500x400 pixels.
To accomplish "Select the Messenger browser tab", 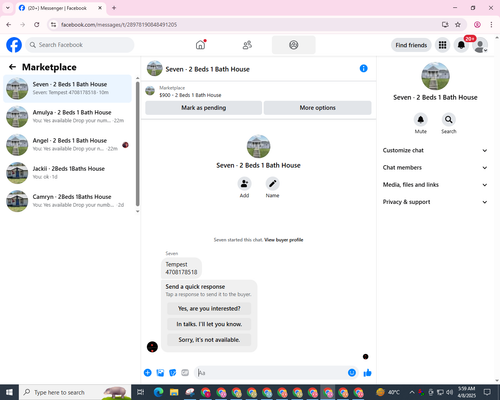I will [61, 8].
